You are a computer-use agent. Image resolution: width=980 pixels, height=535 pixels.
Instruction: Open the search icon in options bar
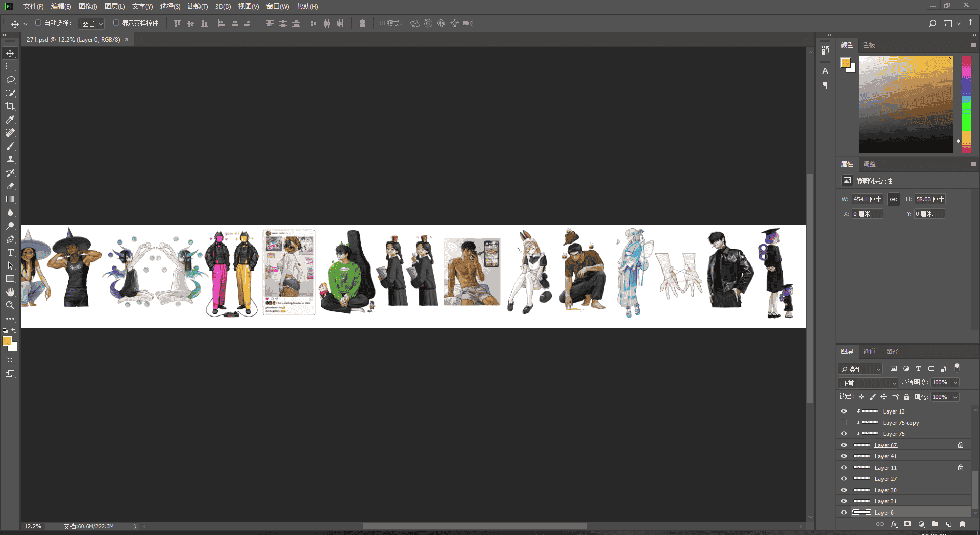(x=933, y=23)
